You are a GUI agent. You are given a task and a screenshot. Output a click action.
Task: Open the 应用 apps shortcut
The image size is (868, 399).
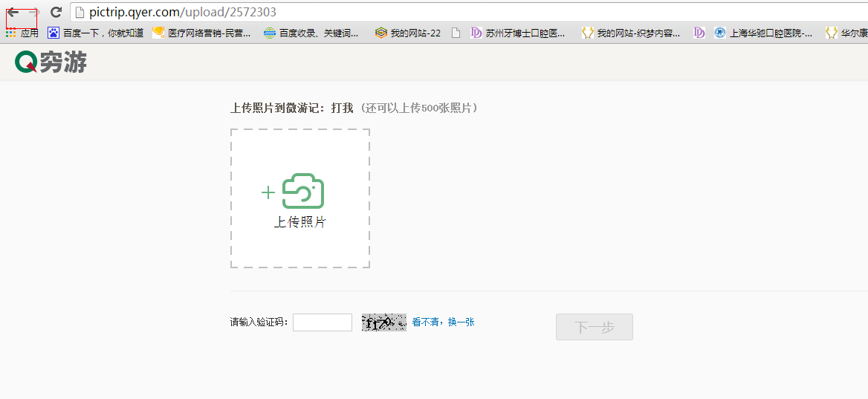(22, 33)
